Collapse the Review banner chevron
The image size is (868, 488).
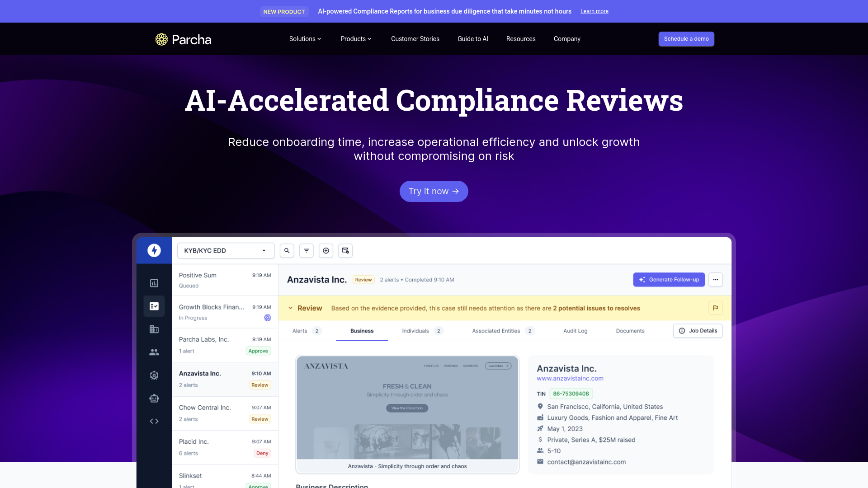[x=290, y=308]
